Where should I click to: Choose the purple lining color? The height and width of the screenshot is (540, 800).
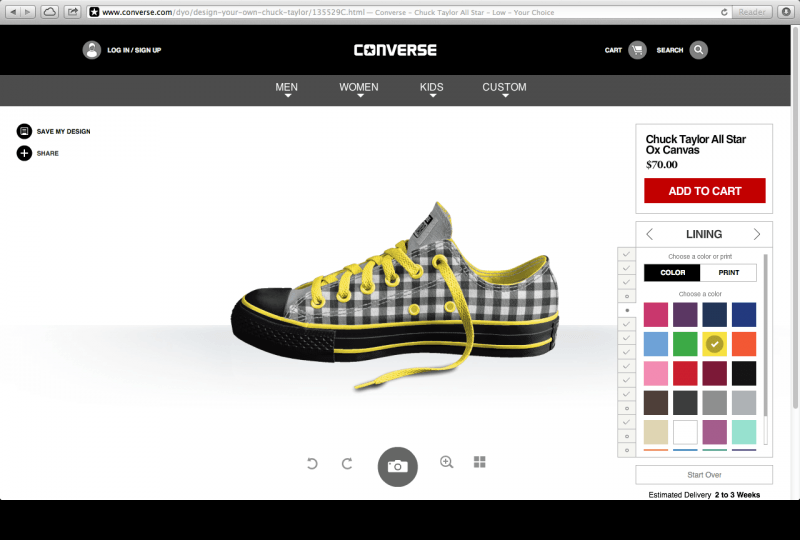pos(685,314)
